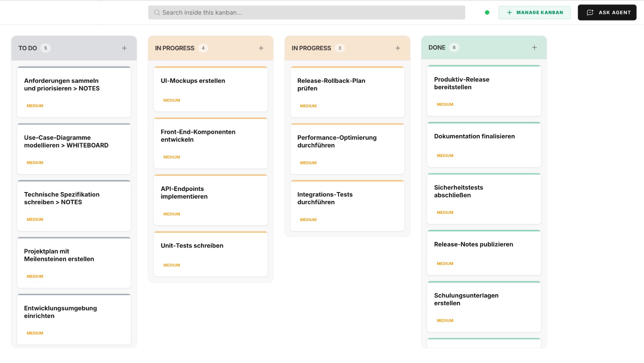Add a card to the TO DO column
Viewport: 644px width, 363px height.
[124, 48]
